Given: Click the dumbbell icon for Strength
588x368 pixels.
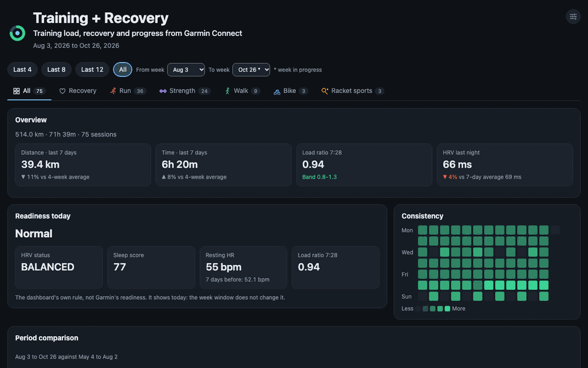Looking at the screenshot, I should 163,91.
